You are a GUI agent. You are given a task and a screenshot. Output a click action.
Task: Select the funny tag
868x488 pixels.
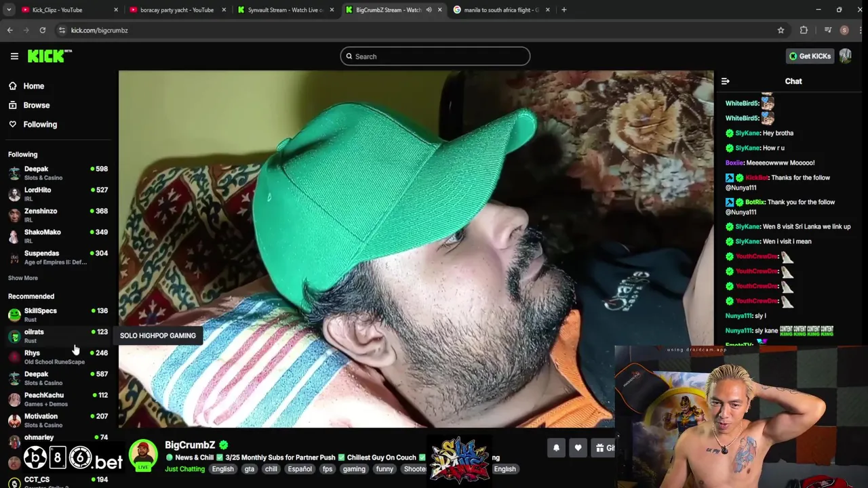384,469
